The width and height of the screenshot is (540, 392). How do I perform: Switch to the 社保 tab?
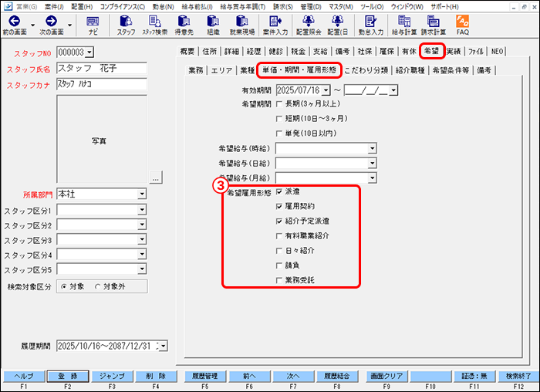click(x=364, y=52)
